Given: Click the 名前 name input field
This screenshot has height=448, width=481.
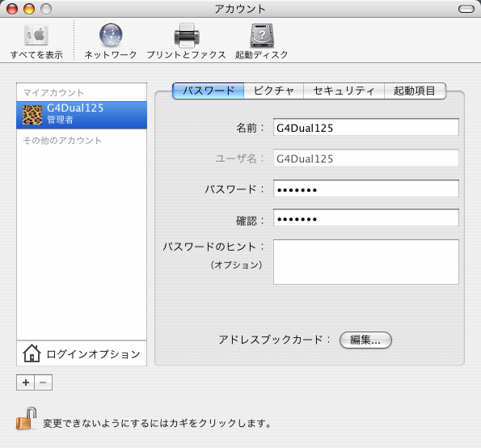Looking at the screenshot, I should (366, 127).
